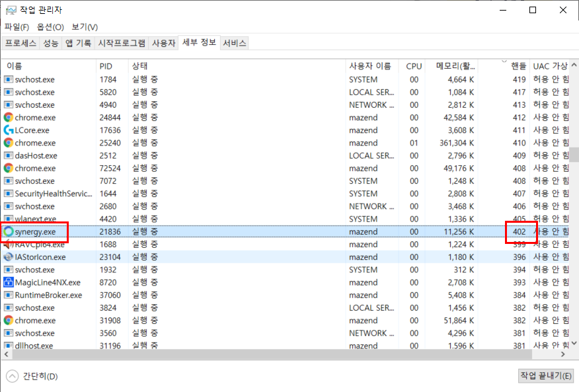This screenshot has height=392, width=579.
Task: Select the wlanext.exe row
Action: [x=285, y=219]
